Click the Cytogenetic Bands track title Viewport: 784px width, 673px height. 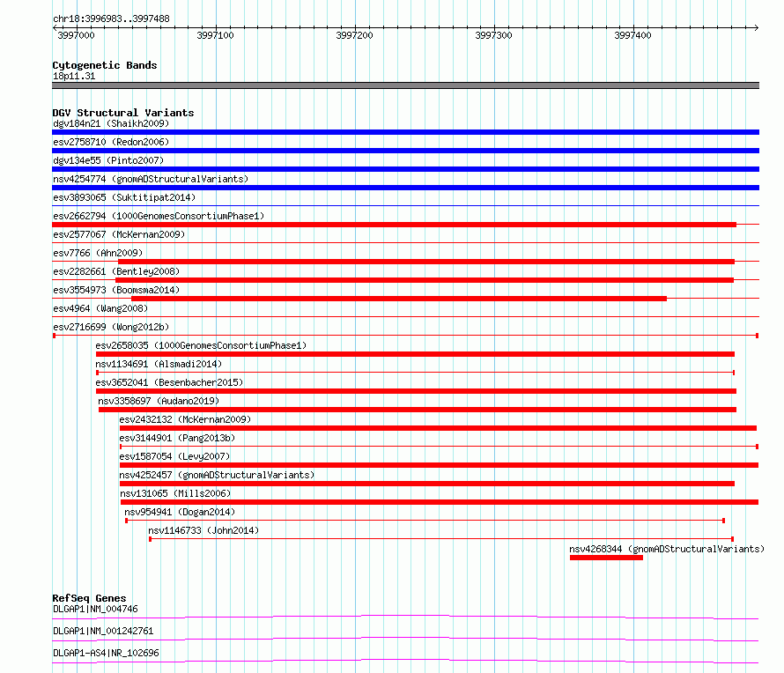point(105,65)
